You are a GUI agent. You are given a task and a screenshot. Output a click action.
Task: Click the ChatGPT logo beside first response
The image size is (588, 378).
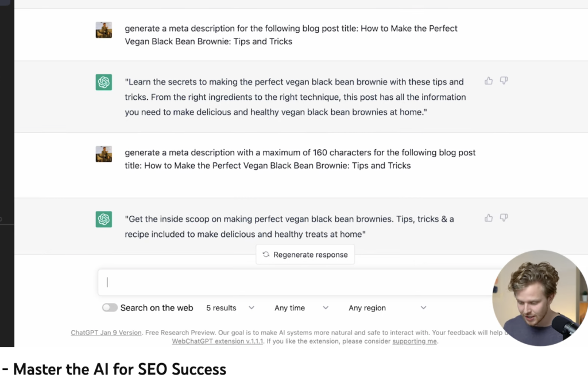click(104, 82)
